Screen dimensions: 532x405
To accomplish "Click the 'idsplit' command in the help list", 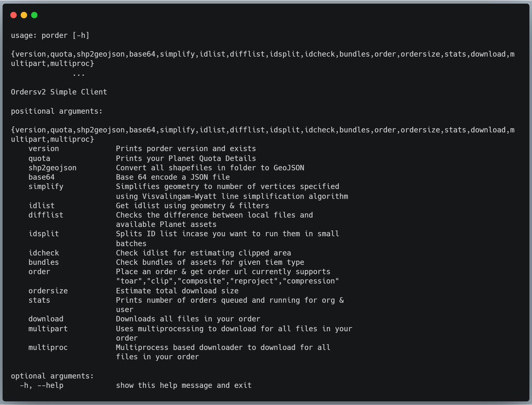I will pyautogui.click(x=44, y=234).
